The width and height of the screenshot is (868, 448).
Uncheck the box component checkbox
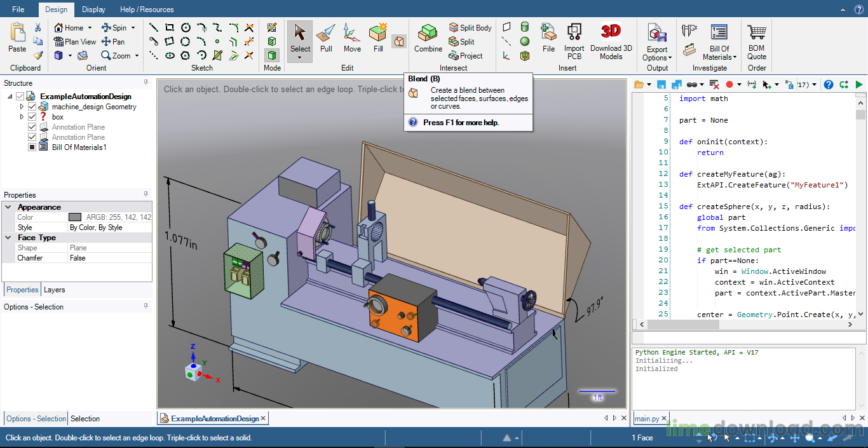coord(32,117)
